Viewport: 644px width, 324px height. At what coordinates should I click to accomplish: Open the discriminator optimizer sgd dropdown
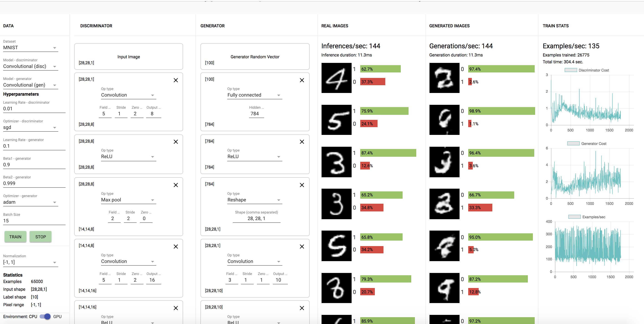pos(31,127)
